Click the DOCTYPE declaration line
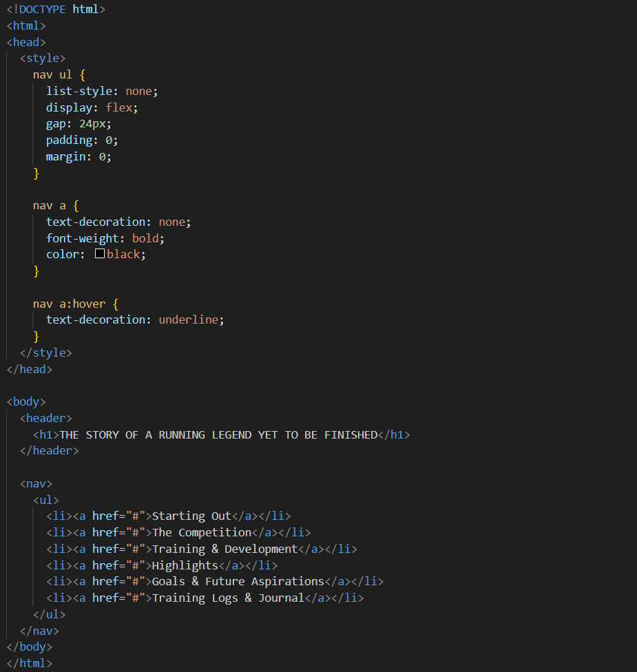Viewport: 637px width, 672px height. tap(56, 10)
